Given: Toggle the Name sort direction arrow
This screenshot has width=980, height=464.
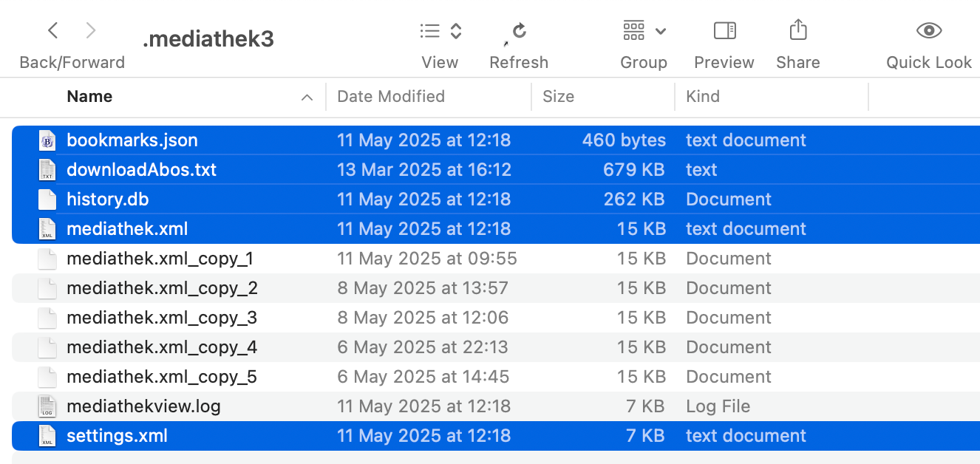Looking at the screenshot, I should coord(307,97).
